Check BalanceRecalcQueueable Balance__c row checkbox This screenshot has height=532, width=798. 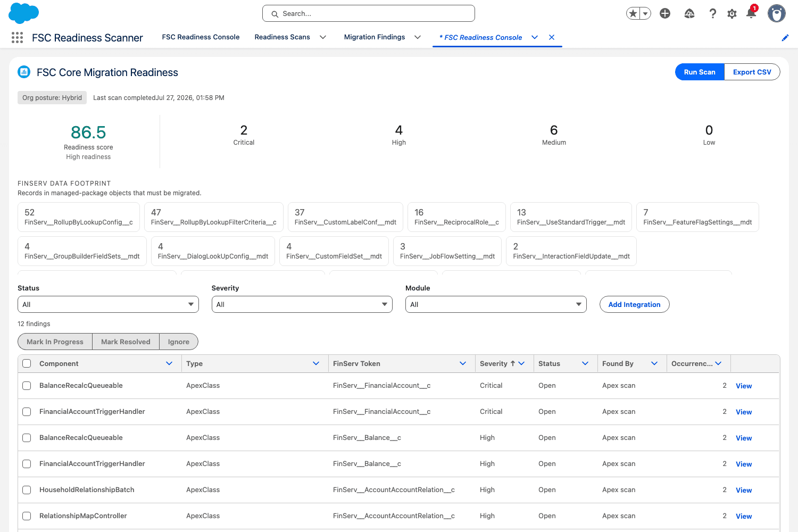[27, 438]
